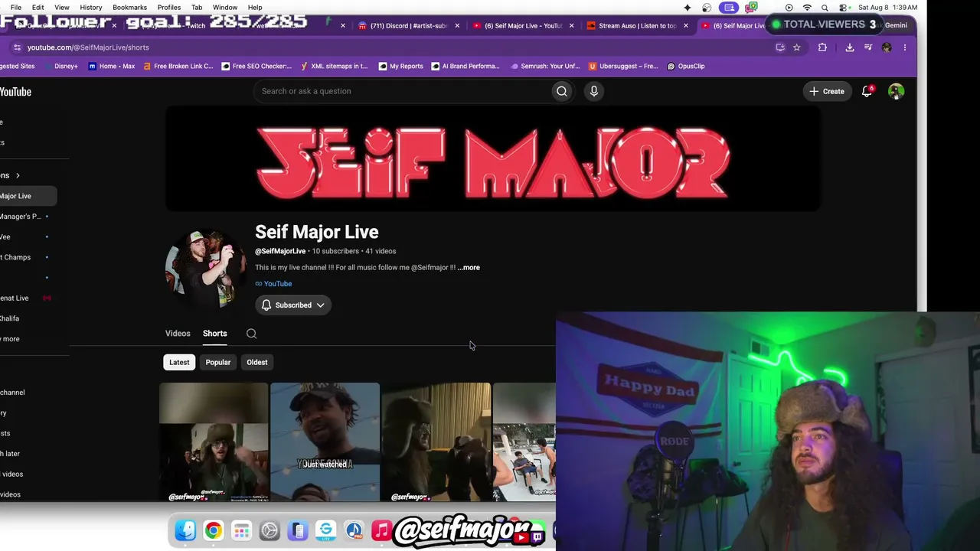980x551 pixels.
Task: Click the YouTube search magnifier button
Action: 562,91
